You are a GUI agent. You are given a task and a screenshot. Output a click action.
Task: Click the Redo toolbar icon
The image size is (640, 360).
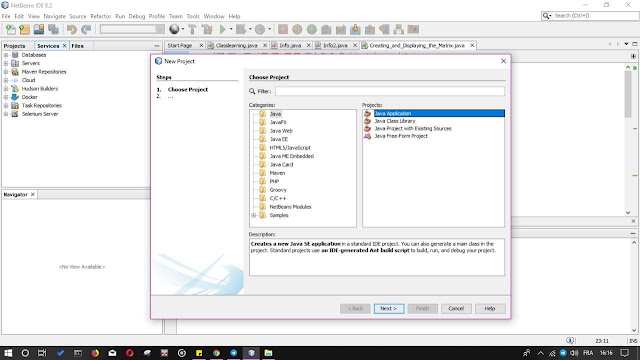point(86,29)
